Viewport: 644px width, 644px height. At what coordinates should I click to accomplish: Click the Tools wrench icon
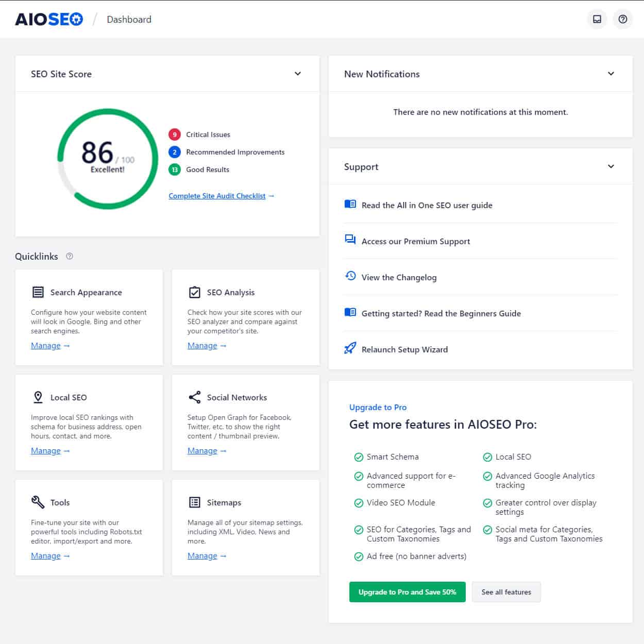(x=38, y=502)
